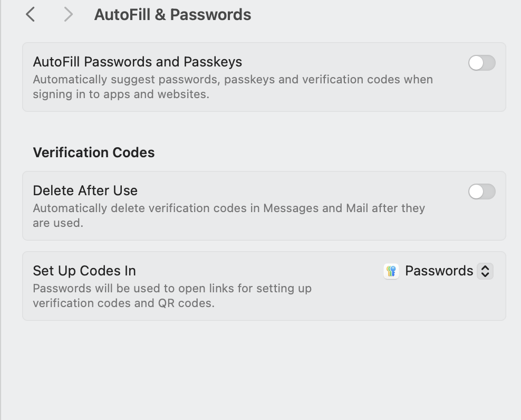Open the previous settings pane via back arrow
This screenshot has height=420, width=521.
pyautogui.click(x=30, y=14)
